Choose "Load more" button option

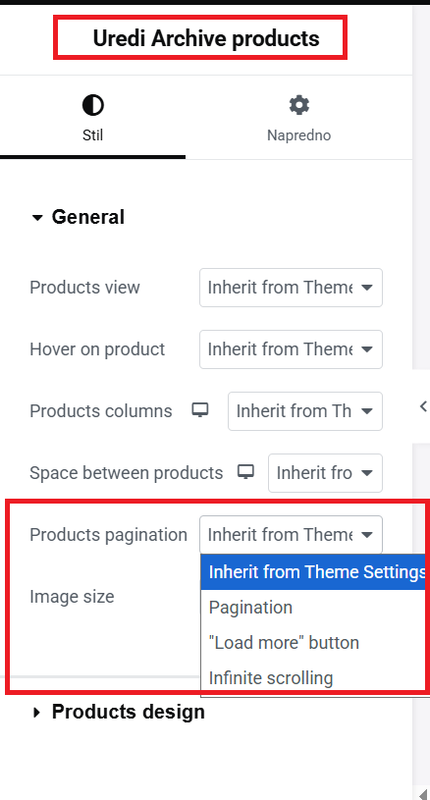coord(314,643)
